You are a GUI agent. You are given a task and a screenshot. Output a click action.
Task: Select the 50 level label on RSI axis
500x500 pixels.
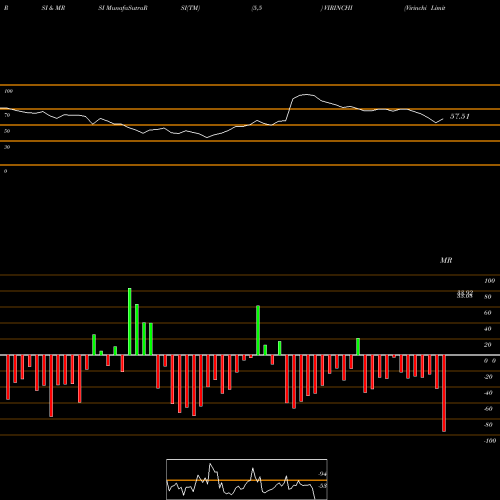tap(7, 131)
